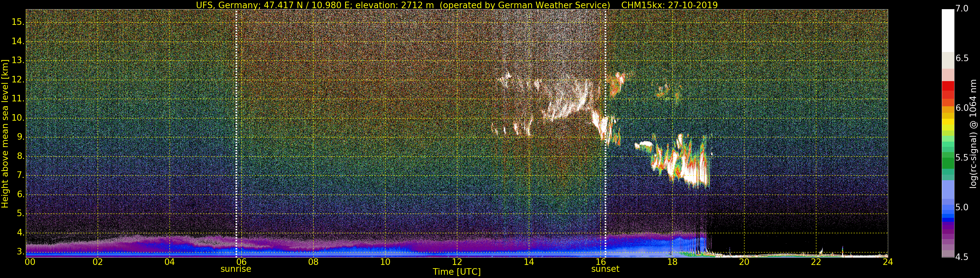Viewport: 980px width, 278px height.
Task: Click the "sunrise" label below the time axis
Action: (x=236, y=269)
